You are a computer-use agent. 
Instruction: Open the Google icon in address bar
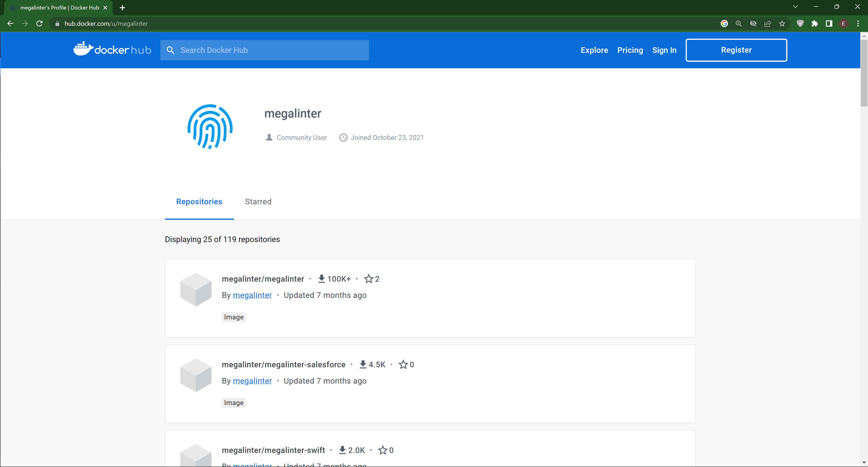[x=724, y=24]
